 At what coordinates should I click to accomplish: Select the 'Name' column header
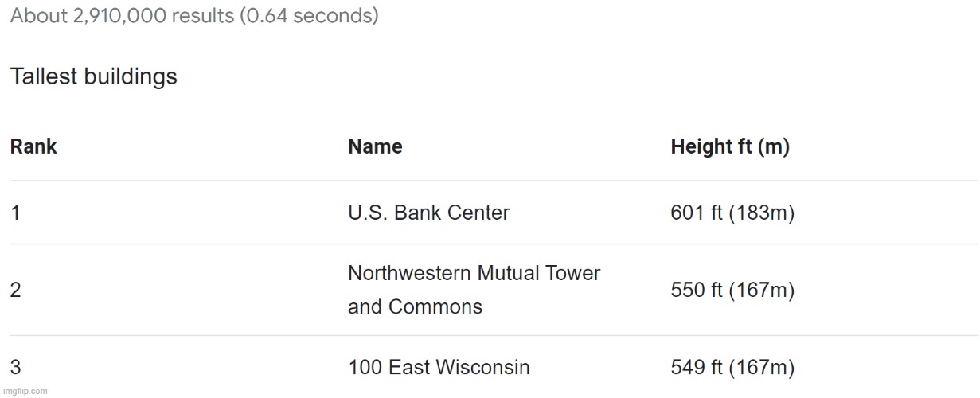click(x=375, y=147)
